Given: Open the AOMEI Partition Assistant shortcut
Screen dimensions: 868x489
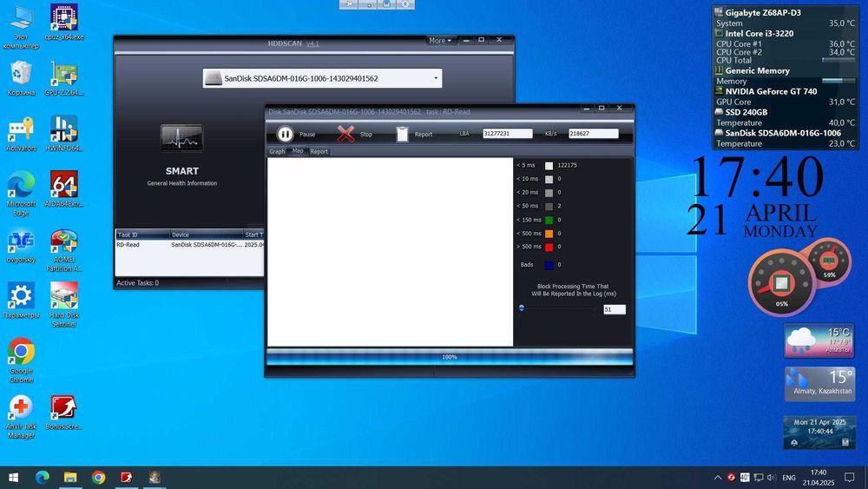Looking at the screenshot, I should tap(64, 251).
